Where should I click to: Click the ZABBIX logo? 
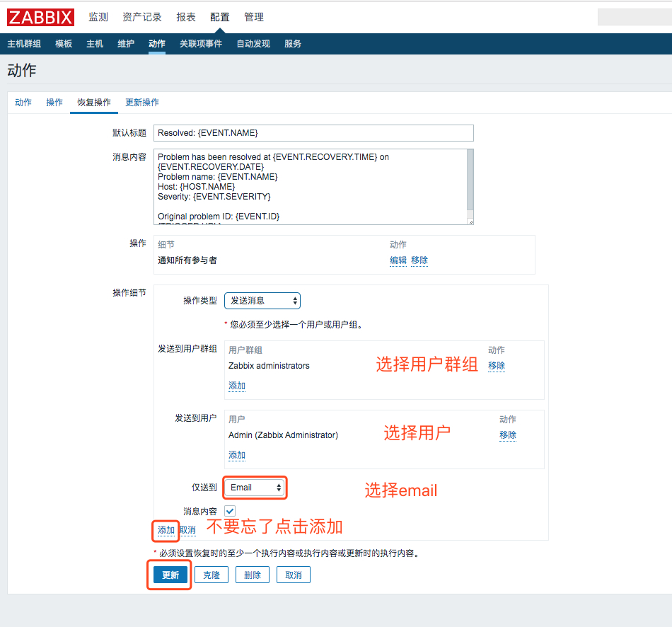tap(40, 18)
